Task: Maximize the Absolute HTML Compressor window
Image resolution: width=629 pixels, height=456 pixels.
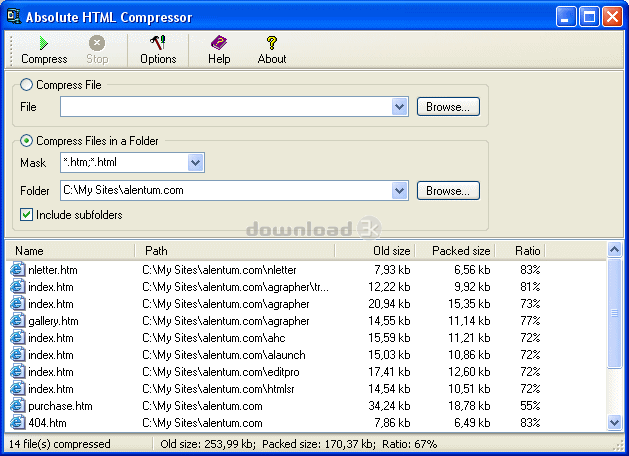Action: pyautogui.click(x=589, y=17)
